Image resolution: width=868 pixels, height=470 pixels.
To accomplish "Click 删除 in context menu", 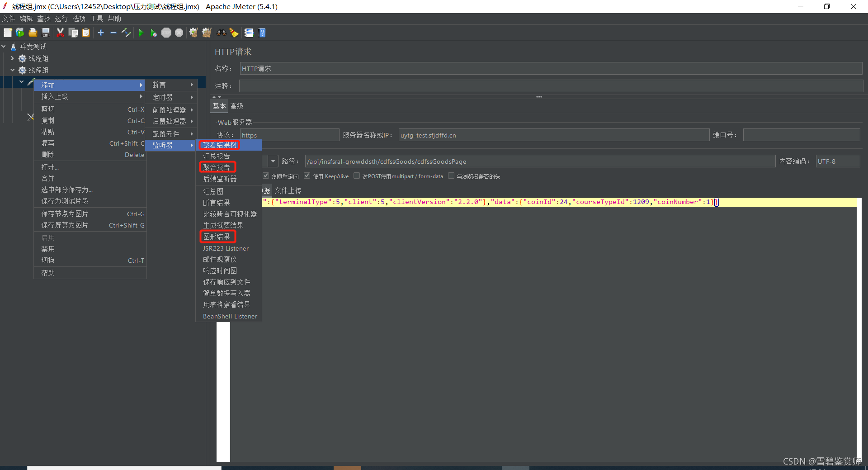I will [x=90, y=154].
